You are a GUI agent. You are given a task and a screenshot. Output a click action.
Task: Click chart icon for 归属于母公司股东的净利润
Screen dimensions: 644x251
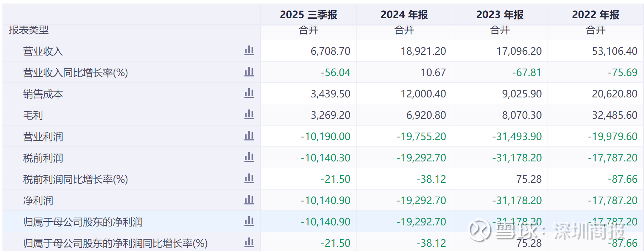click(249, 221)
